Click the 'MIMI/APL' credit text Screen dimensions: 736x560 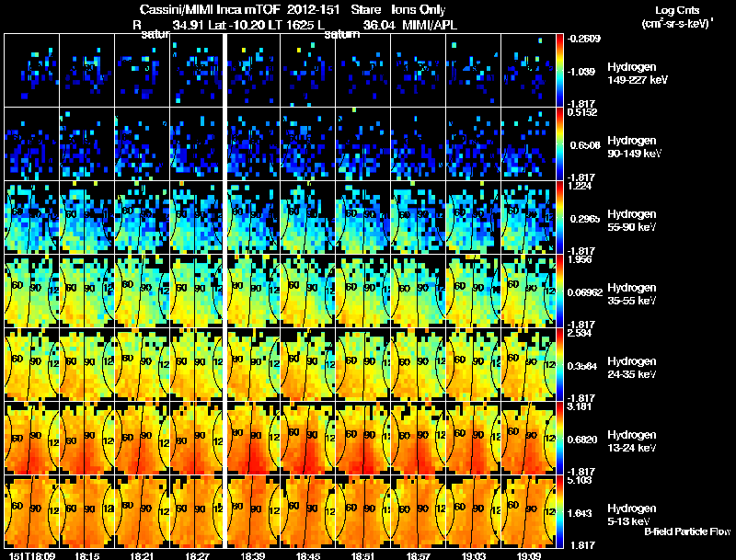click(x=430, y=26)
